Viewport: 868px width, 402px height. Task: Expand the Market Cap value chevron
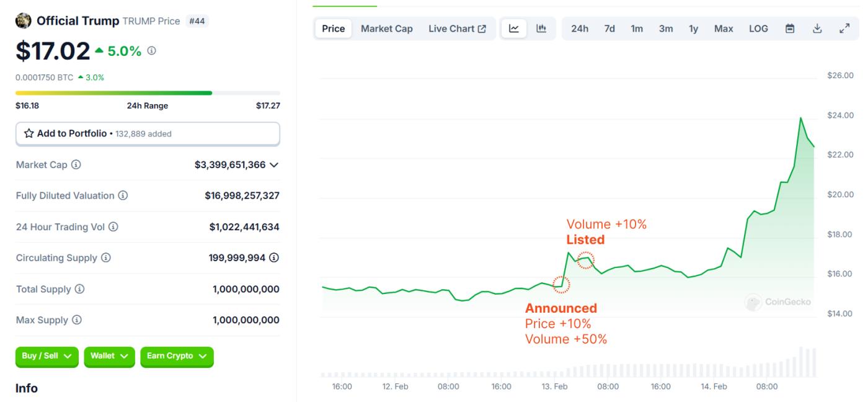coord(274,165)
